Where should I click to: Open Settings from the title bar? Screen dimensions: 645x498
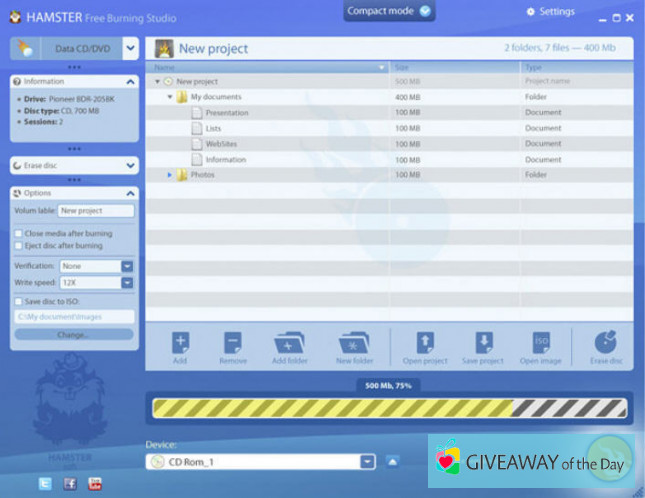(550, 12)
